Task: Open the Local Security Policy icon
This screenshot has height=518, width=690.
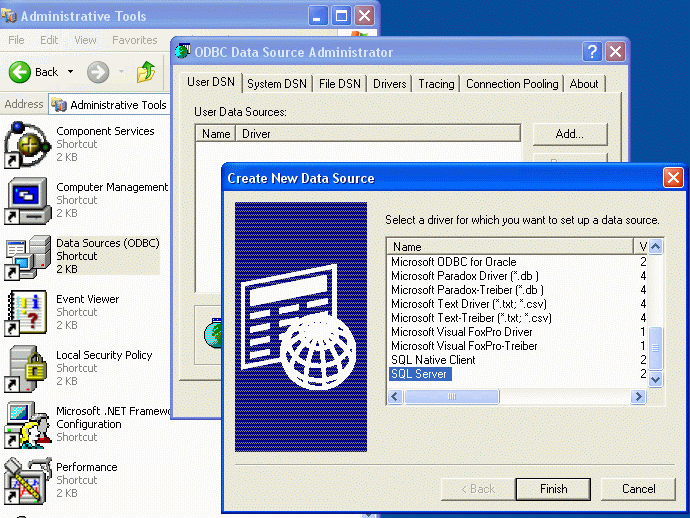Action: point(27,369)
